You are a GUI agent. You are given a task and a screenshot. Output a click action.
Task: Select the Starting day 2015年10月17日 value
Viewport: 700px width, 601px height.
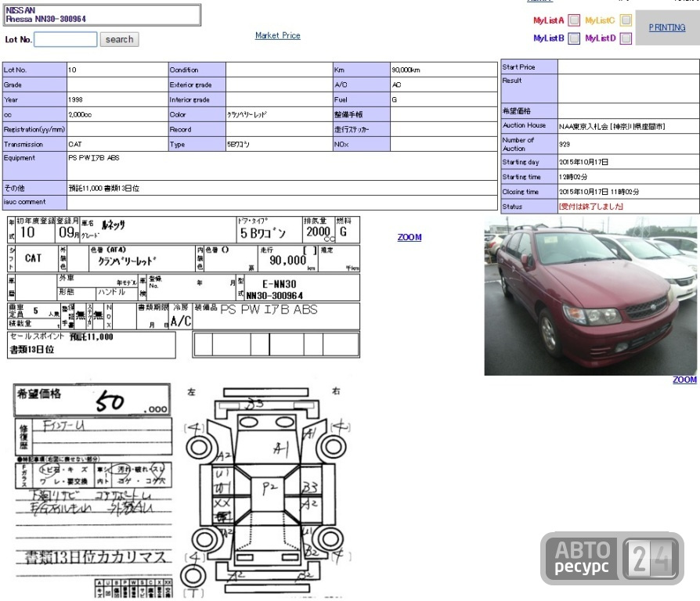[x=583, y=162]
